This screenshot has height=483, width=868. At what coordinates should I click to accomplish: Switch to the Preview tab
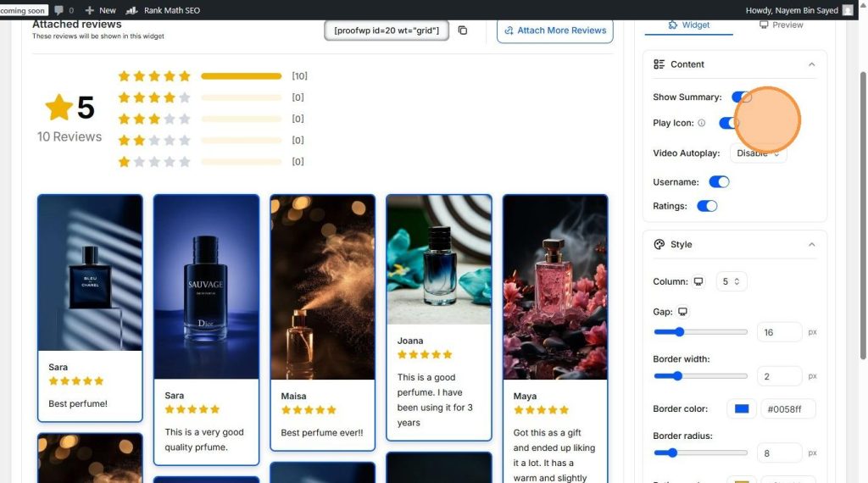[781, 25]
